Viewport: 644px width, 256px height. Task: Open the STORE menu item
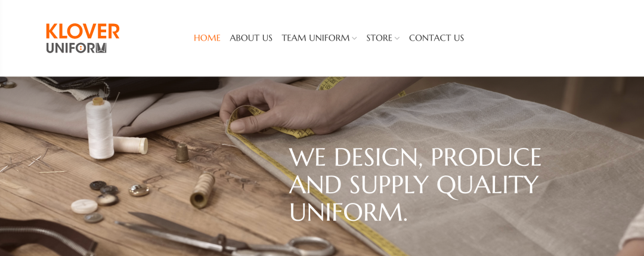point(379,38)
